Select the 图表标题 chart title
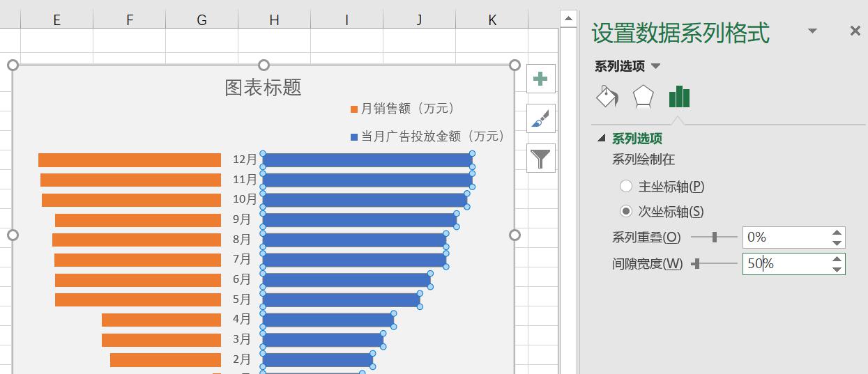 (264, 88)
